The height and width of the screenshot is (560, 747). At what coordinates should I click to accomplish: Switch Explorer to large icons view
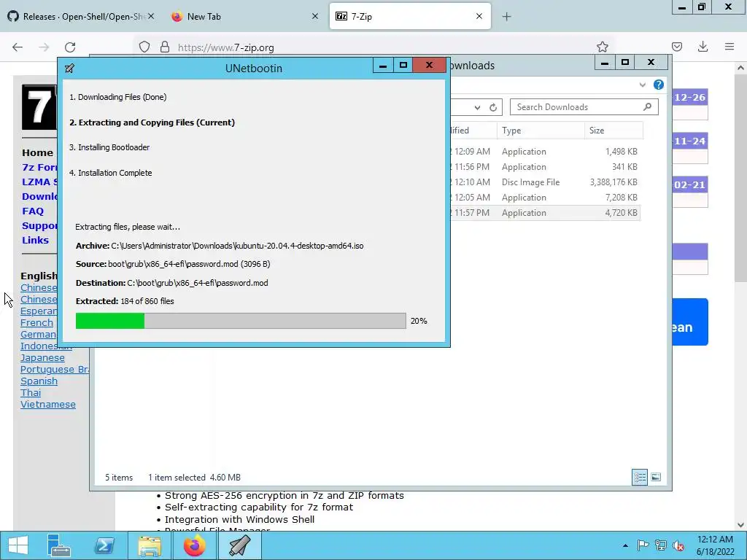[x=656, y=477]
